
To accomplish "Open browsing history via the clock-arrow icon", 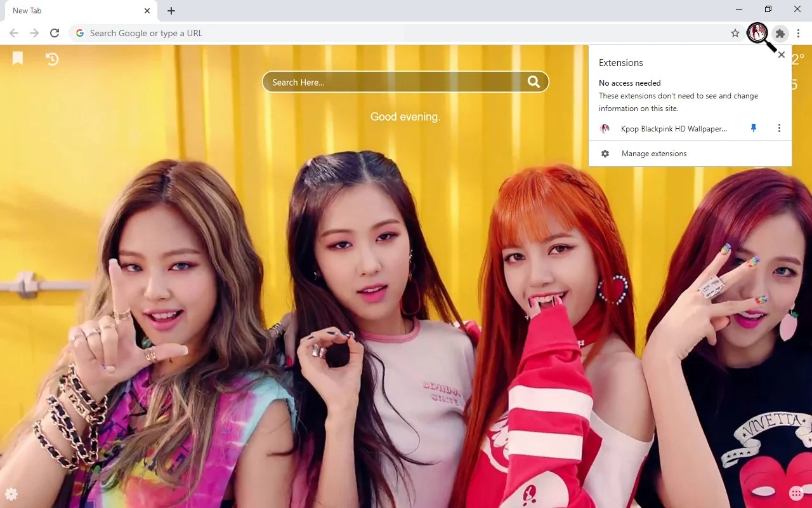I will tap(52, 58).
